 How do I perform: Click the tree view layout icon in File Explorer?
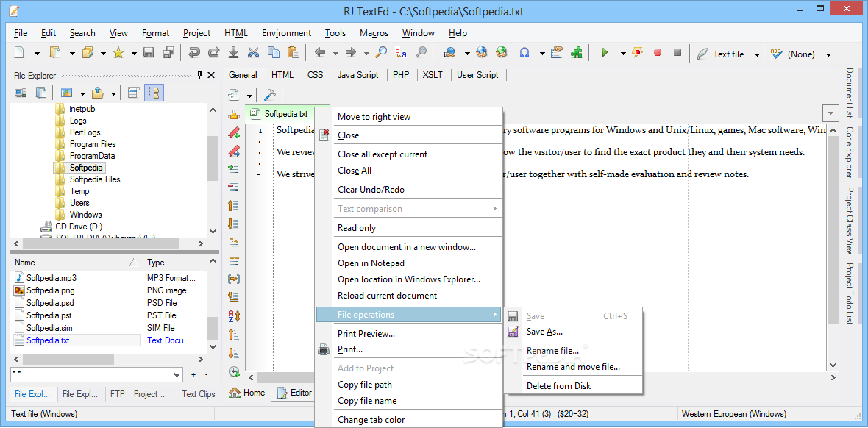pos(154,93)
